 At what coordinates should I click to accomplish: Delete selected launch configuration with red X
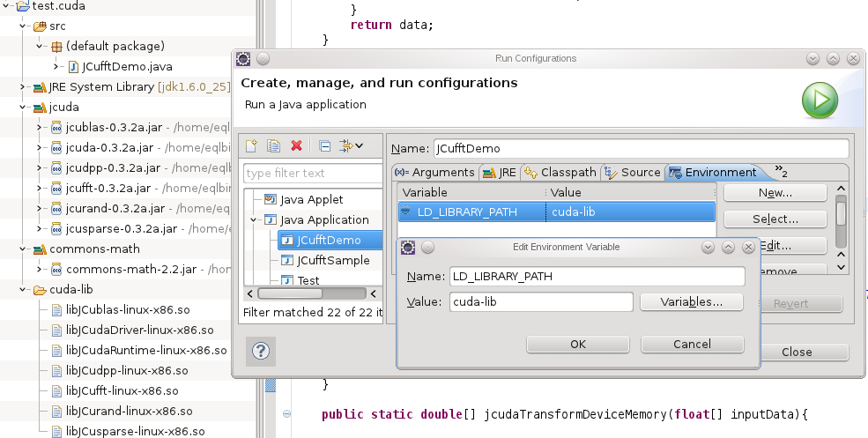297,145
